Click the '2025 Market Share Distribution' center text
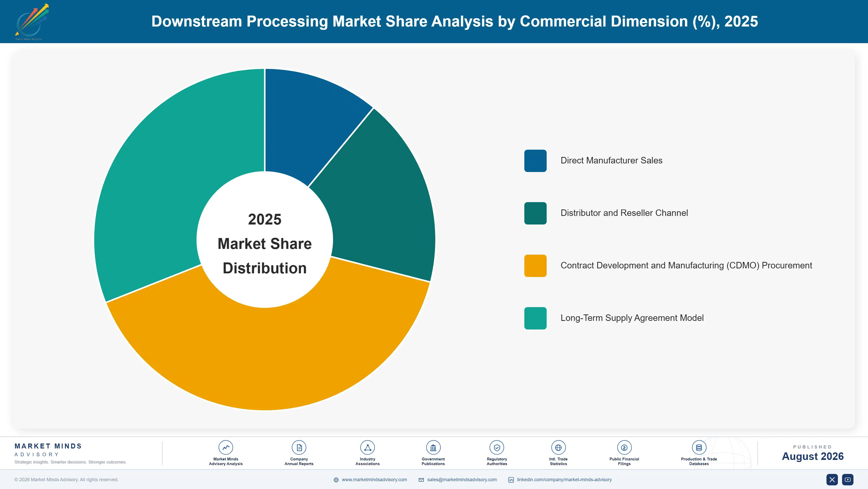This screenshot has width=868, height=489. (265, 244)
